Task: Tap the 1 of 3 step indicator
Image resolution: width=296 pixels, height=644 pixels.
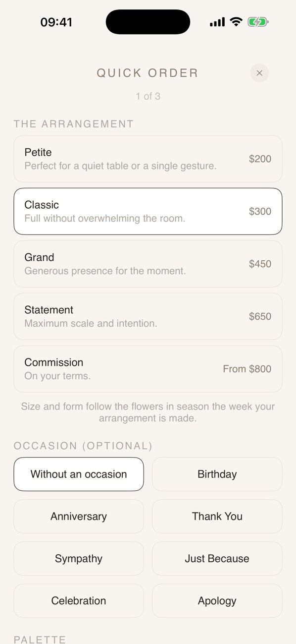Action: pyautogui.click(x=148, y=96)
